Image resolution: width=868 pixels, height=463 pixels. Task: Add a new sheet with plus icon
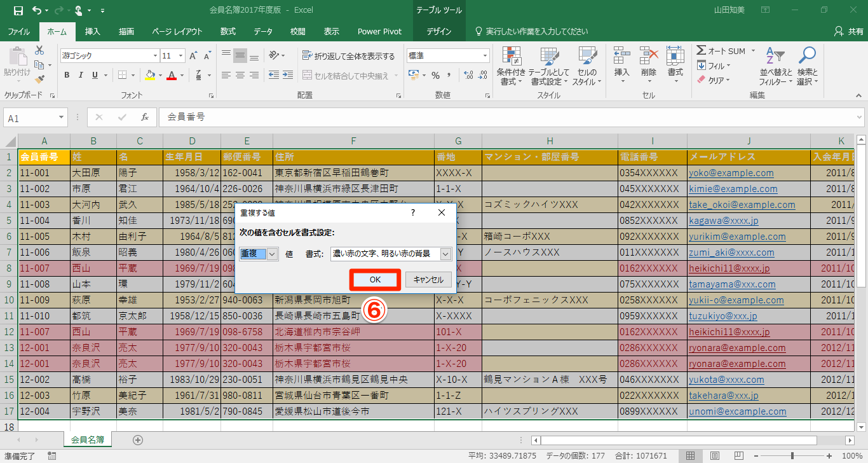138,439
